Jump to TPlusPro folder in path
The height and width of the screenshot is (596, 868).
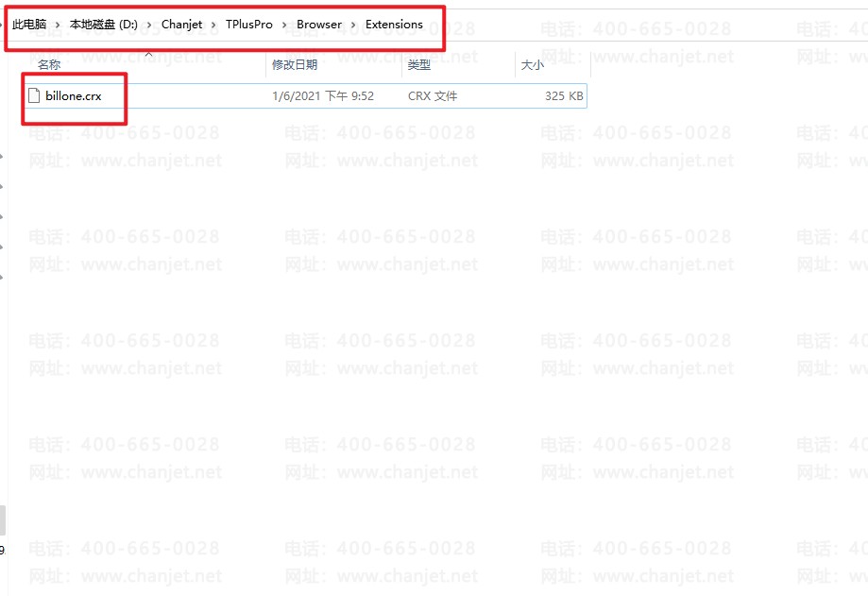point(249,25)
